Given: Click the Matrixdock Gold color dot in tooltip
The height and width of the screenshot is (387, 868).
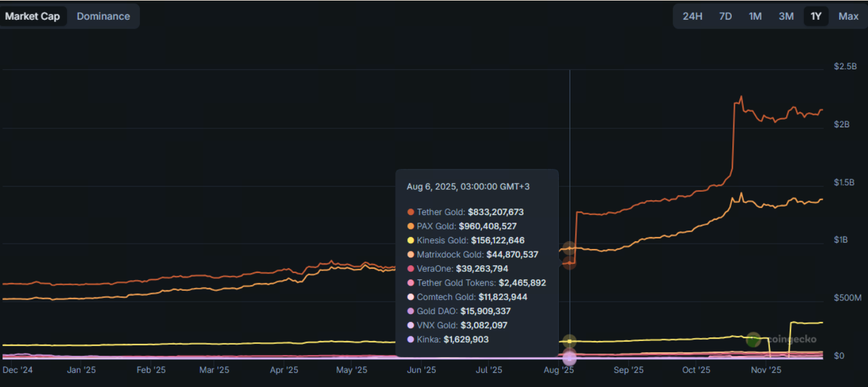Looking at the screenshot, I should tap(411, 254).
